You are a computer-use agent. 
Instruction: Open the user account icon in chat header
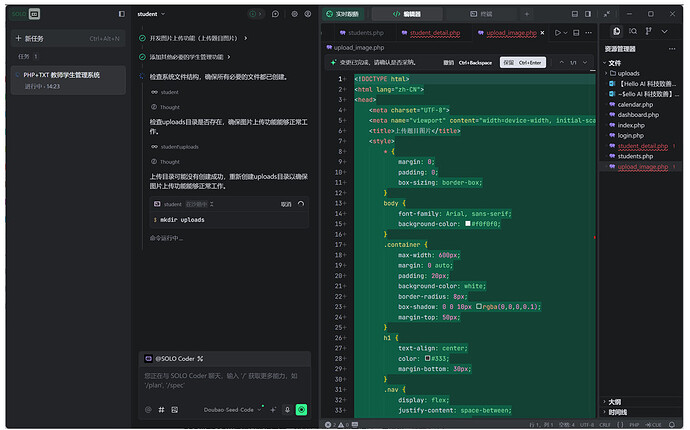click(308, 14)
